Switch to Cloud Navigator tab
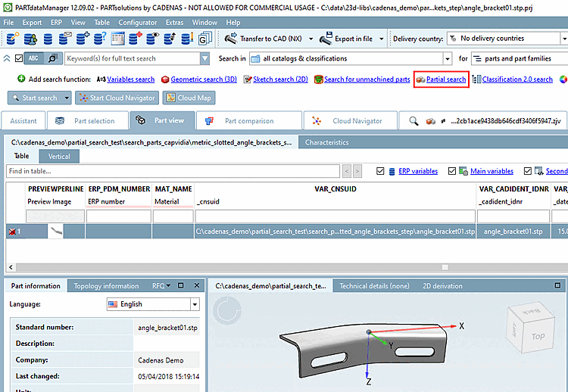The height and width of the screenshot is (392, 568). coord(351,120)
